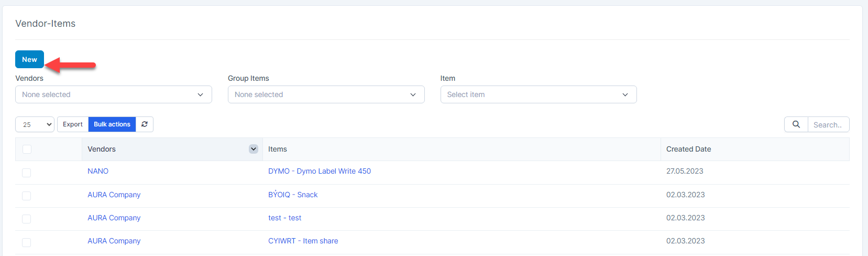Open DYMO - Dymo Label Write 450 item
868x256 pixels.
click(x=319, y=171)
